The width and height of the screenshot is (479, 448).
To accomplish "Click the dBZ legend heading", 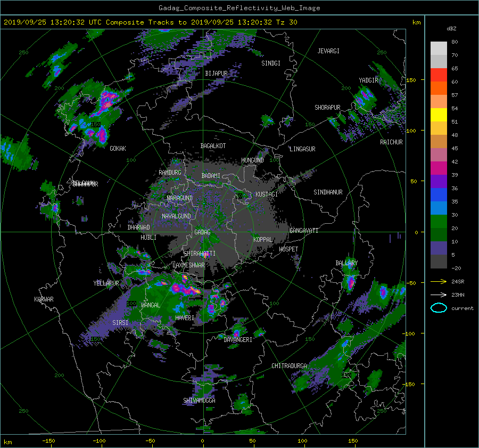I will click(x=451, y=28).
